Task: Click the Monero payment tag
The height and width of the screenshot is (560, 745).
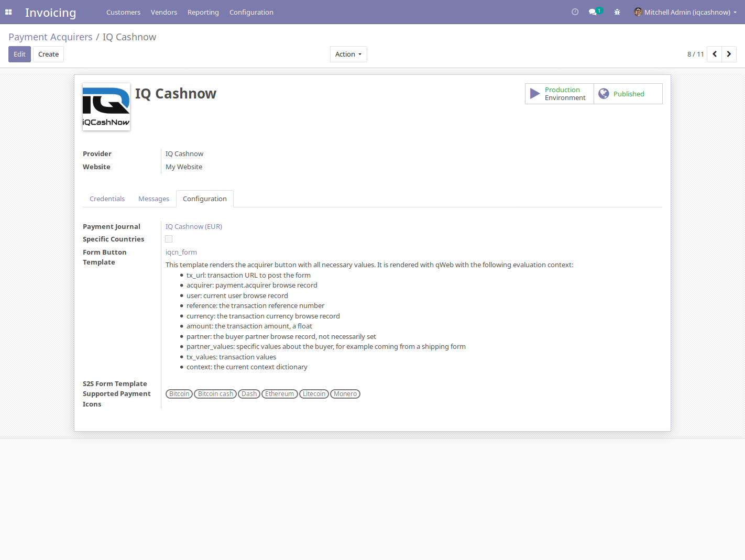Action: pyautogui.click(x=345, y=394)
